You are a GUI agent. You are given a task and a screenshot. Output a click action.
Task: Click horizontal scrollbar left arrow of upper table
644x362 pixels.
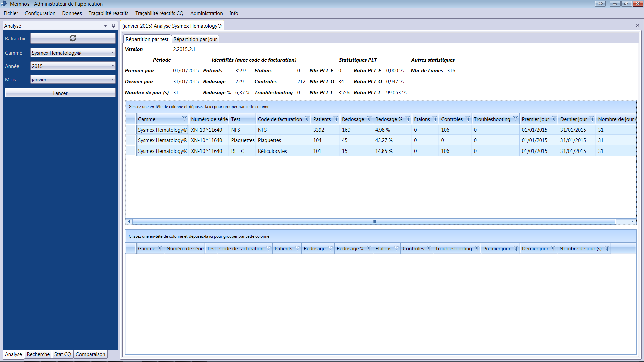coord(129,221)
